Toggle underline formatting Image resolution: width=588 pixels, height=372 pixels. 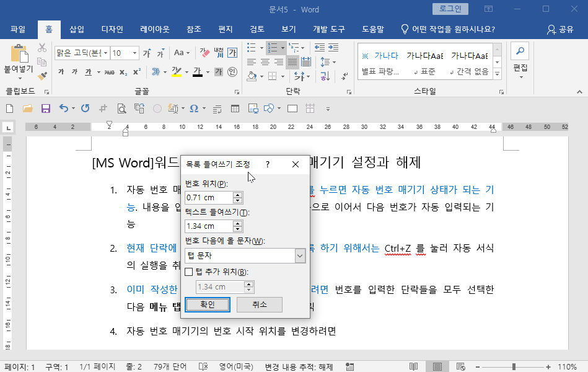pos(88,72)
